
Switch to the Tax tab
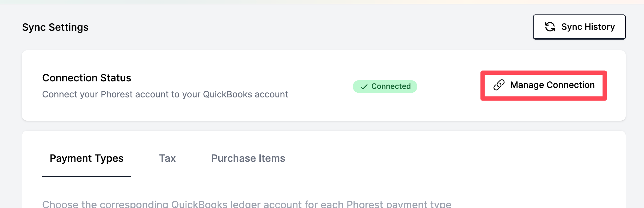point(167,158)
